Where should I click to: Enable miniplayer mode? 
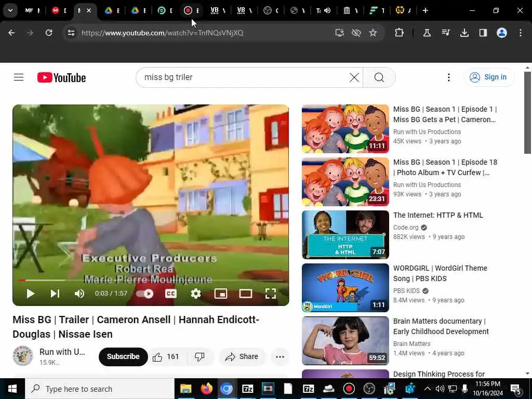220,294
